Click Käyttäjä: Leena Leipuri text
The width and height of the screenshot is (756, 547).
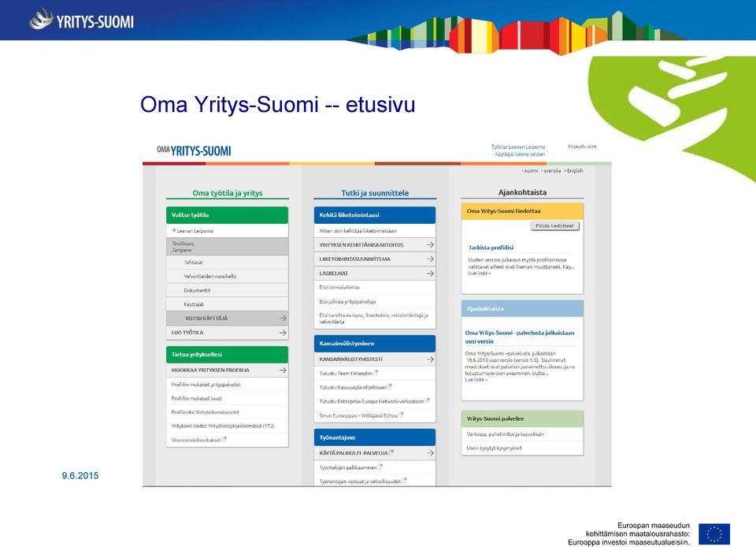520,154
